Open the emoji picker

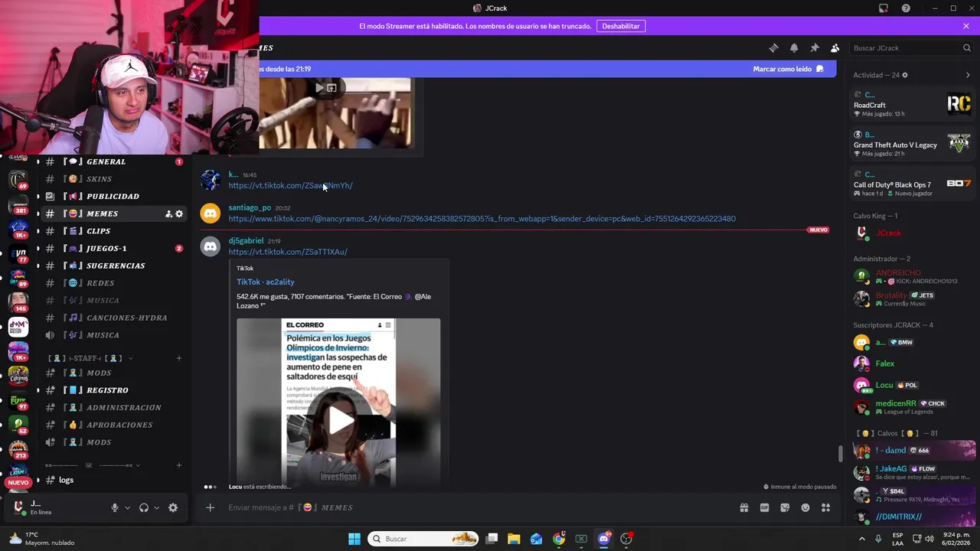(x=805, y=507)
